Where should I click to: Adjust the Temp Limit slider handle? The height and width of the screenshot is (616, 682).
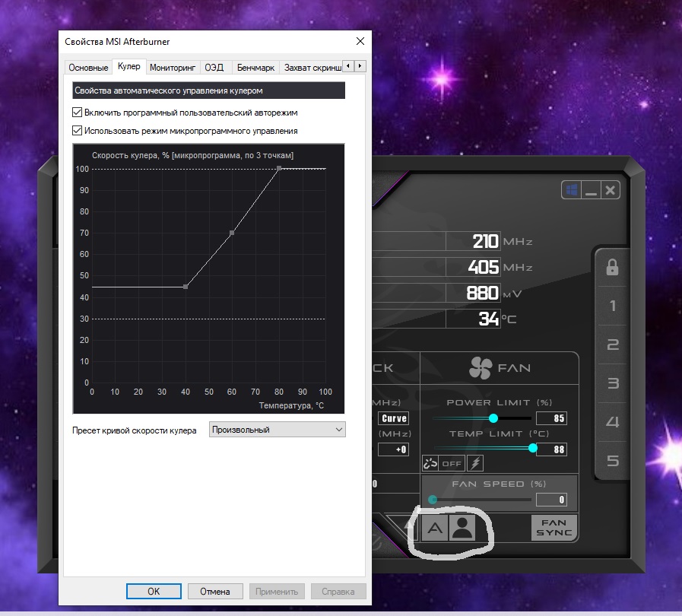click(x=533, y=448)
